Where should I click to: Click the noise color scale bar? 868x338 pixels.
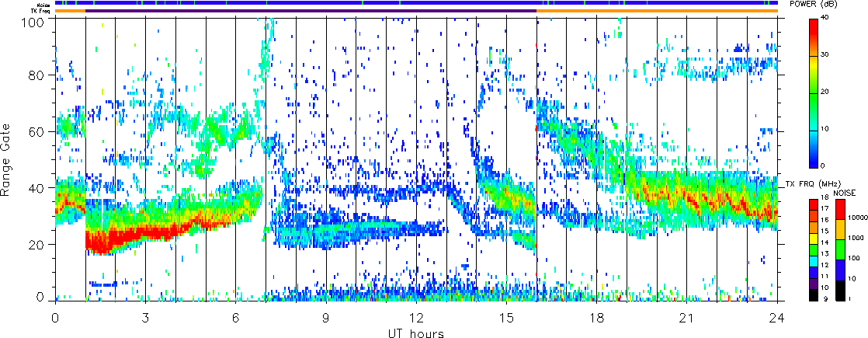pos(840,250)
